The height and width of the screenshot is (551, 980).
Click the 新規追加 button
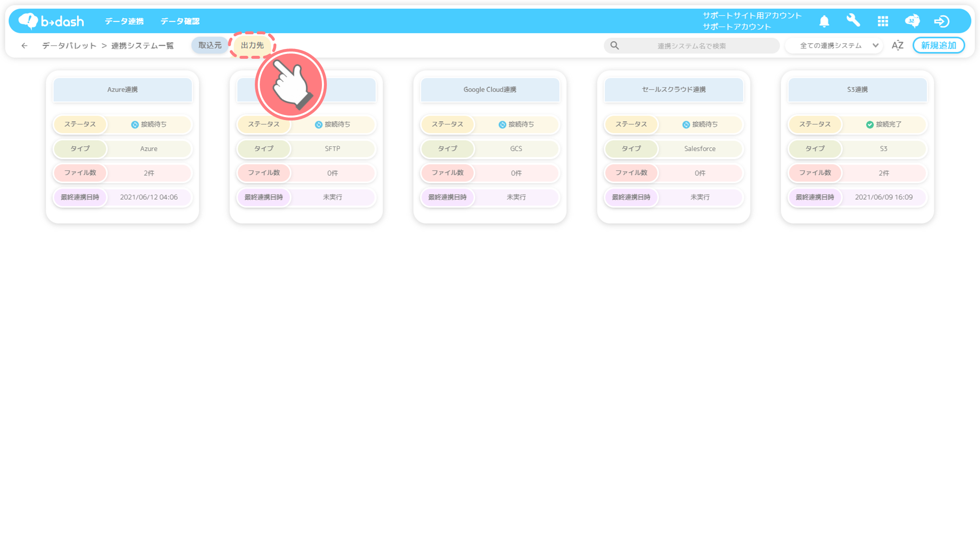pos(938,45)
